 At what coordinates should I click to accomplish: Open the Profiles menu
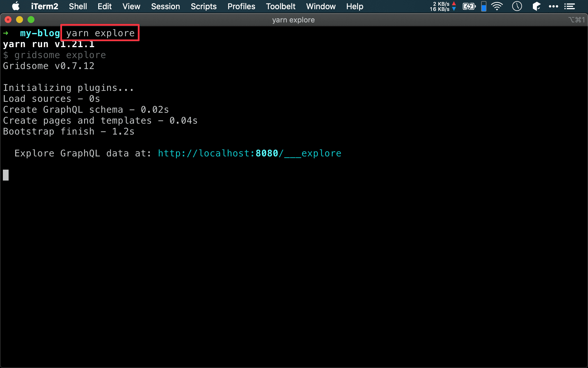pyautogui.click(x=241, y=6)
